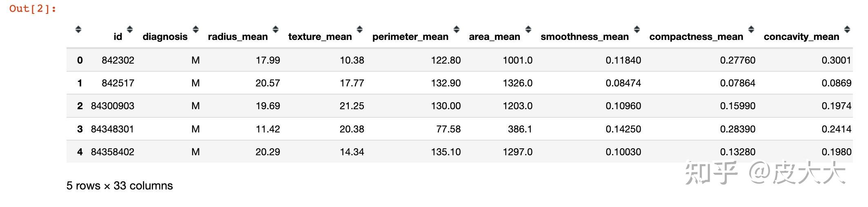
Task: Sort by compactness_mean using arrow icon
Action: (751, 29)
